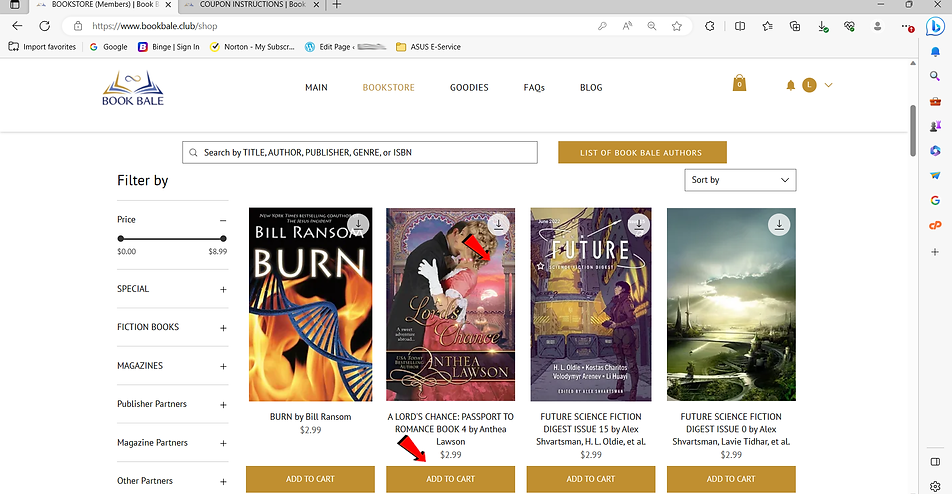Screen dimensions: 952x494
Task: Open the sidebar Google icon
Action: (x=935, y=200)
